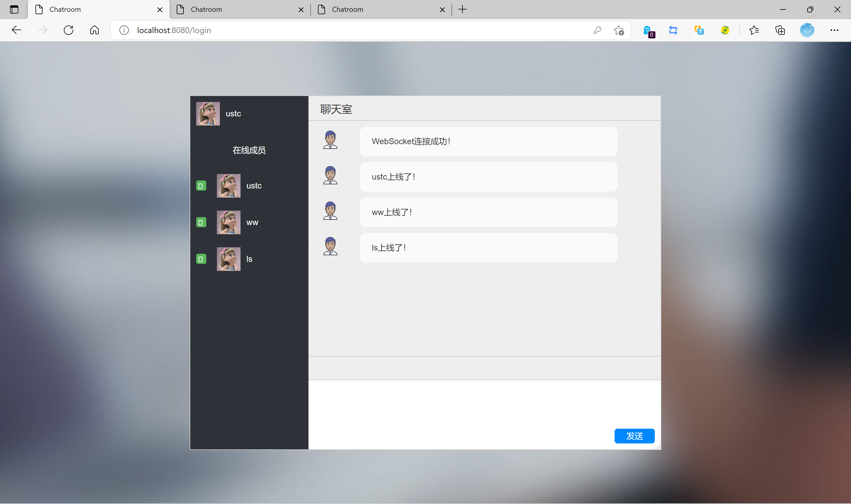Click member name ls in online list
Viewport: 851px width, 504px height.
(x=249, y=259)
